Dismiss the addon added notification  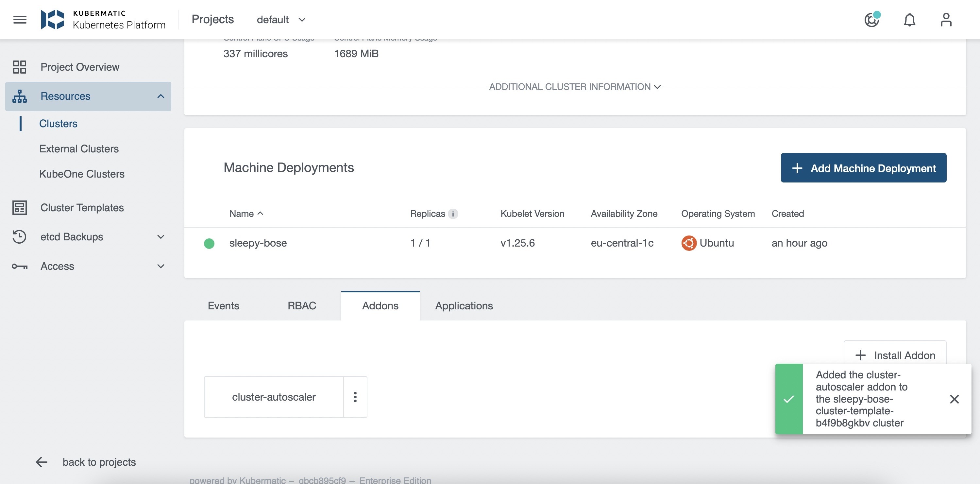[x=954, y=399]
